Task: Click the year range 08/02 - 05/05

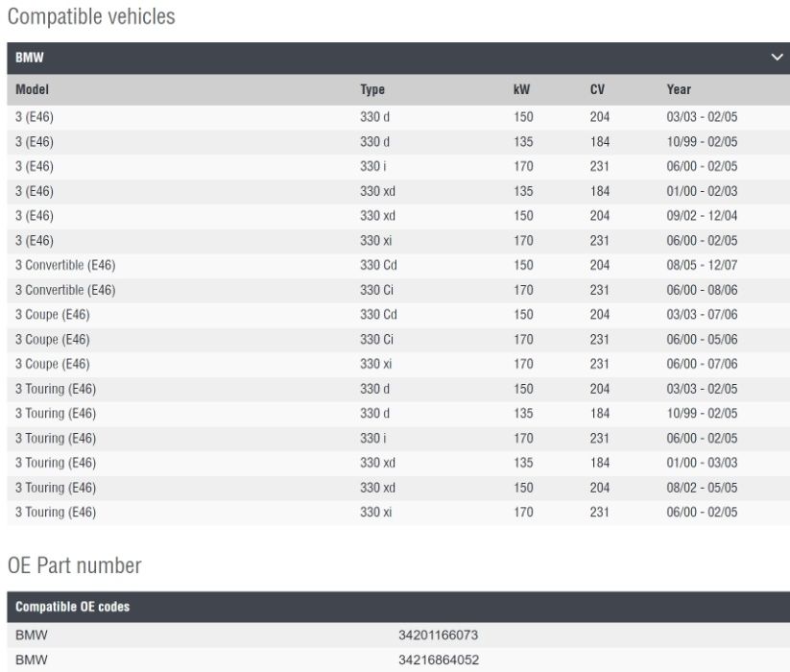Action: point(702,488)
